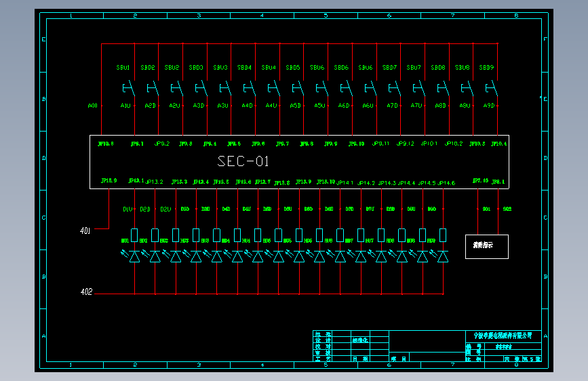Click the SBD8 switch label
Image resolution: width=588 pixels, height=381 pixels.
click(x=438, y=68)
